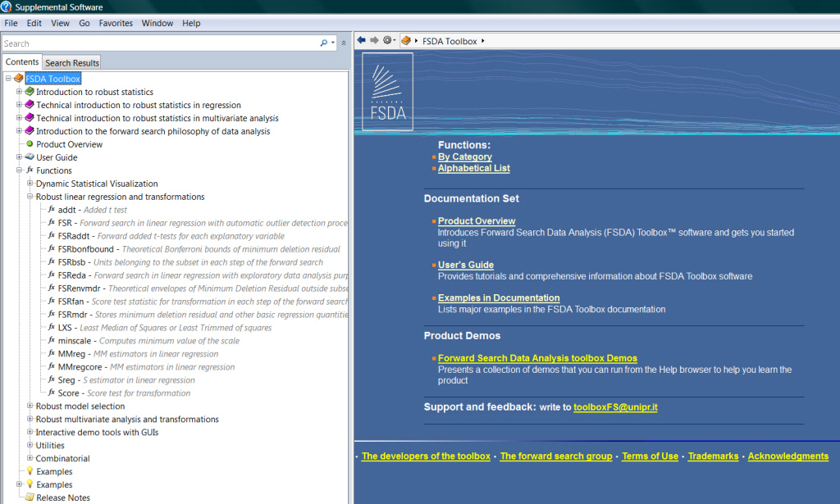
Task: Expand the Combinatorial node
Action: pyautogui.click(x=30, y=458)
